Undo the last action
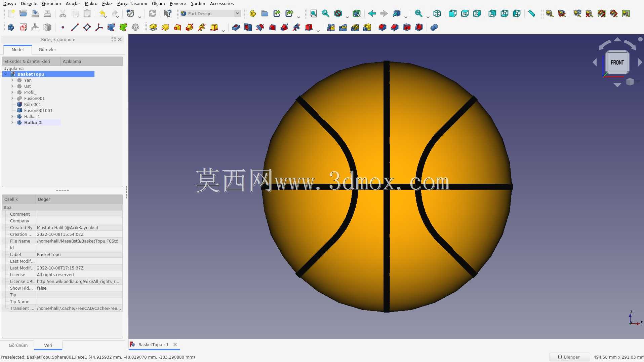 click(103, 13)
